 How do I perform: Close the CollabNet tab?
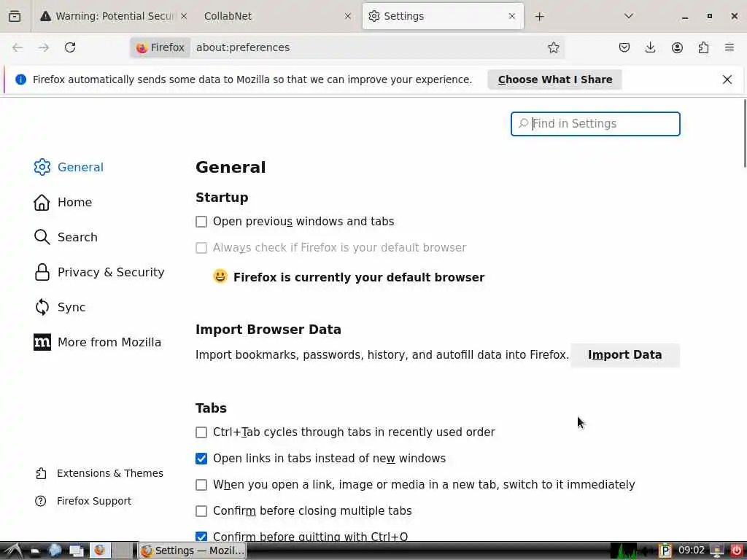(x=348, y=16)
